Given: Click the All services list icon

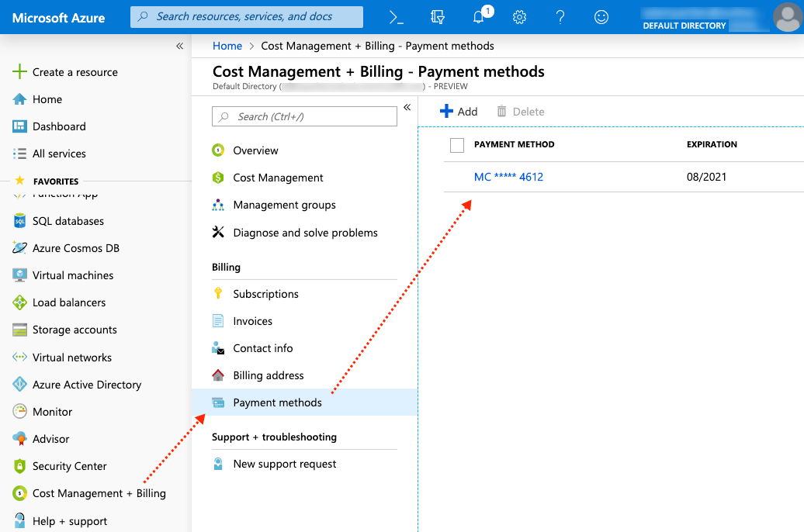Looking at the screenshot, I should [19, 154].
